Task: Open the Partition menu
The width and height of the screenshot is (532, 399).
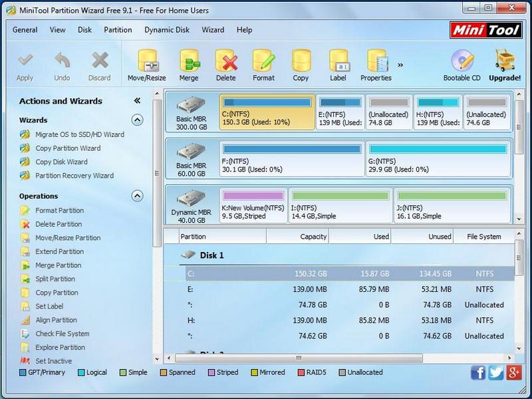Action: click(x=118, y=30)
